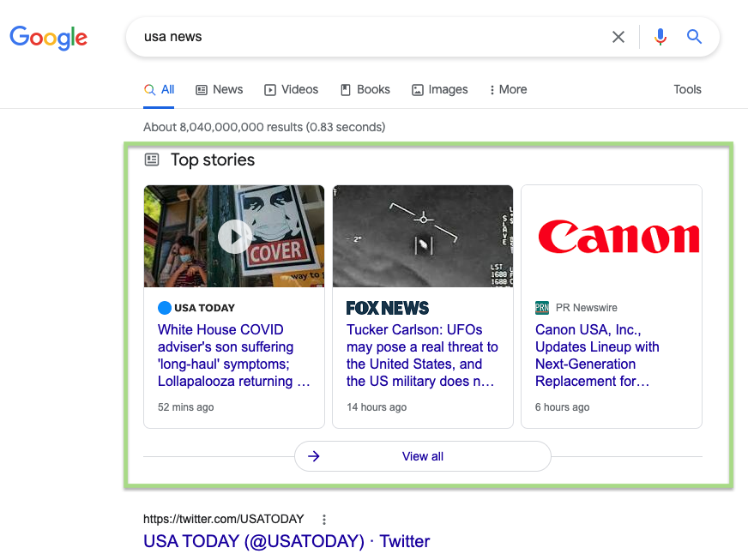
Task: Open the Canon USA lineup headline
Action: pos(597,355)
